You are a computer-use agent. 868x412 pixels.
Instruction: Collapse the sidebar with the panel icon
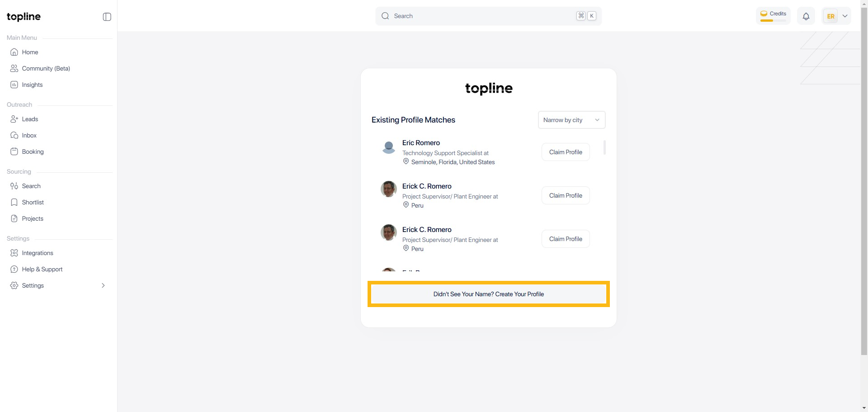[x=107, y=17]
